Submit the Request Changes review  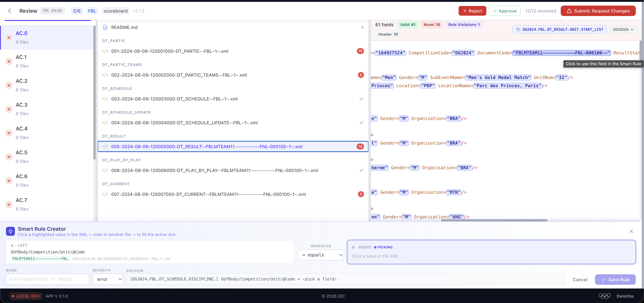pos(598,11)
